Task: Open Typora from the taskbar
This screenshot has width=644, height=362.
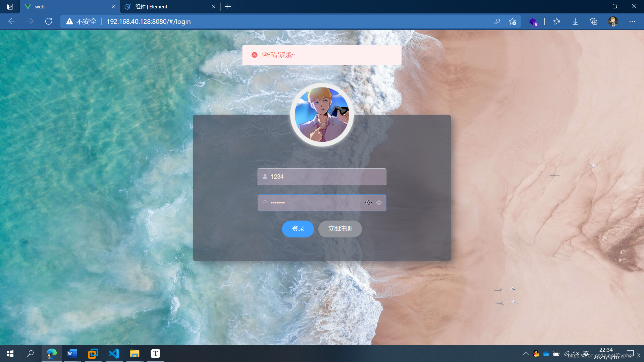Action: pyautogui.click(x=156, y=354)
